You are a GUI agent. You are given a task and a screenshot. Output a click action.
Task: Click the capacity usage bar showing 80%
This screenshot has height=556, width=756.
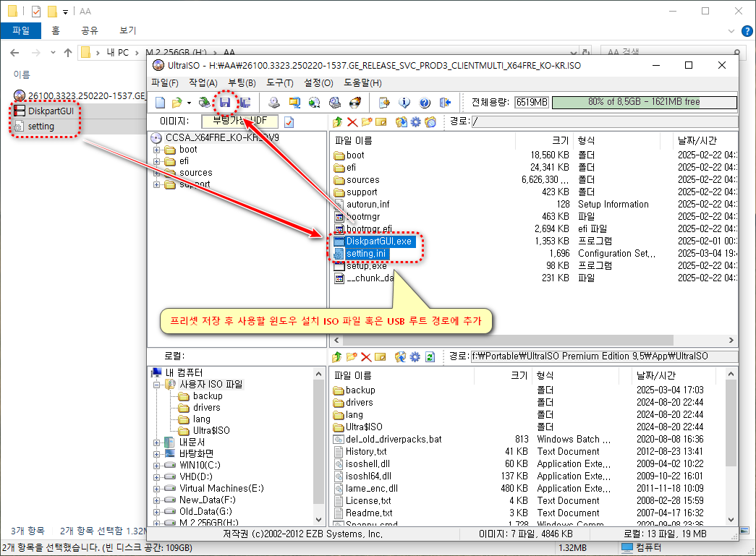point(644,102)
